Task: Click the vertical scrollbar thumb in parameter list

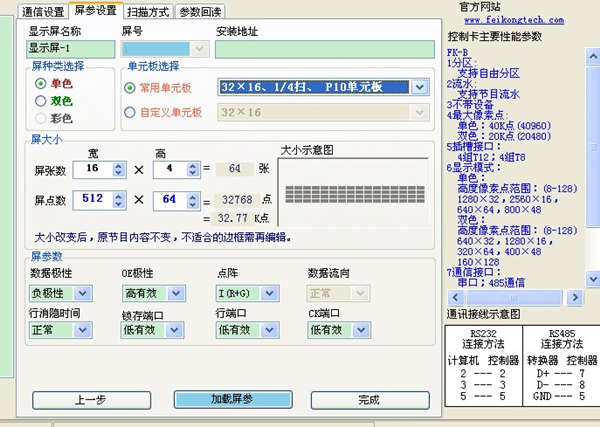Action: point(594,147)
